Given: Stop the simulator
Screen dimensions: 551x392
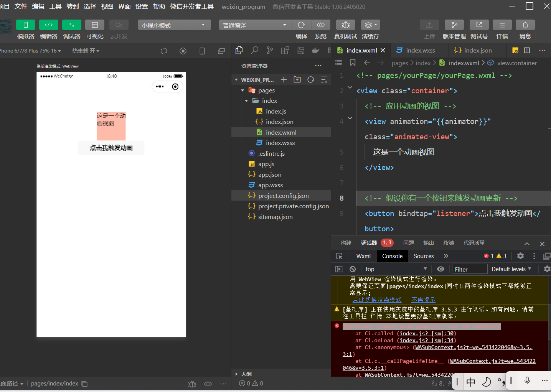Looking at the screenshot, I should point(183,51).
